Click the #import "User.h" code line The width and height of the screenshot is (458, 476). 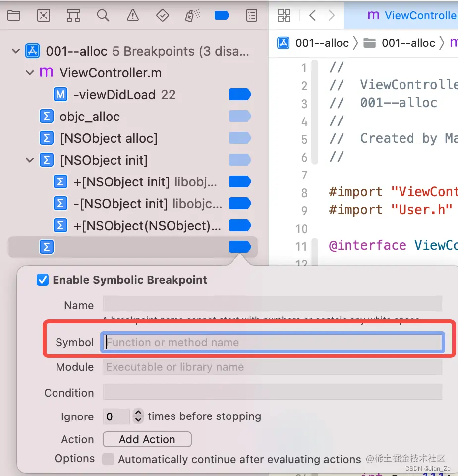390,210
